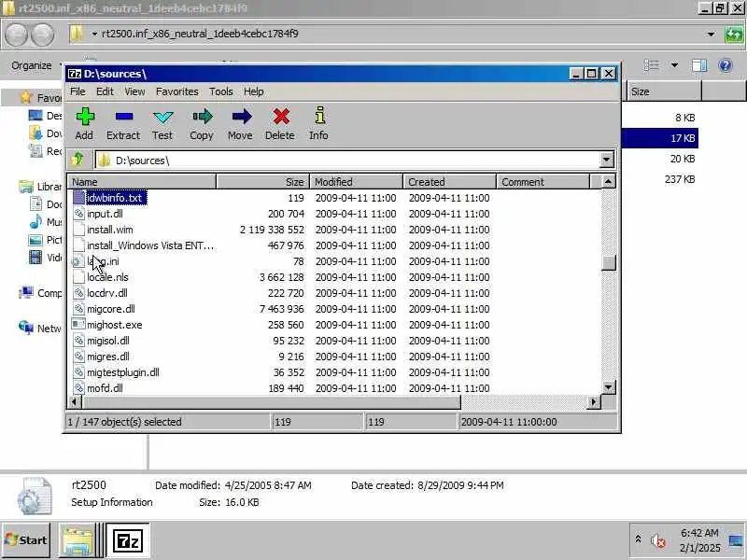Sort by Size column in 7-Zip

263,182
